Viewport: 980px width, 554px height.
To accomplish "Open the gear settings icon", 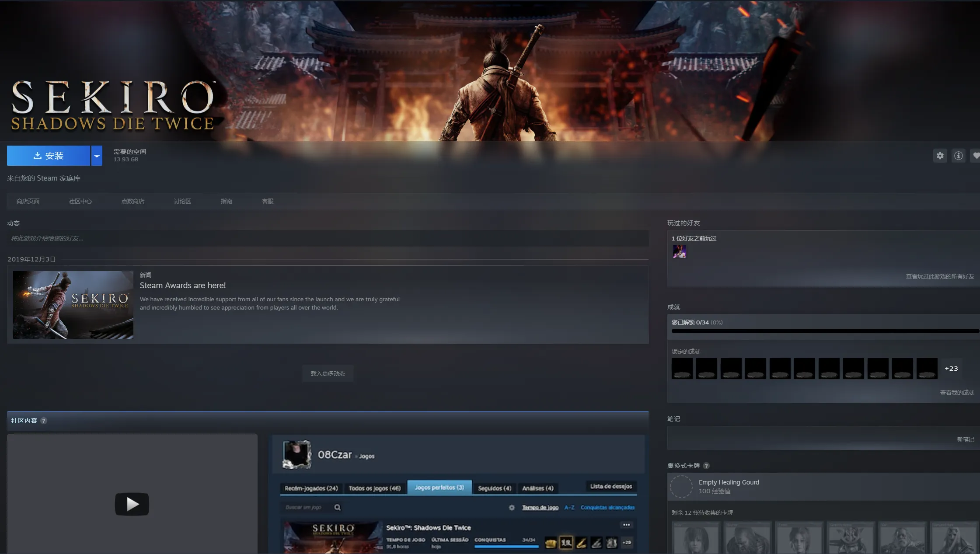I will coord(940,156).
